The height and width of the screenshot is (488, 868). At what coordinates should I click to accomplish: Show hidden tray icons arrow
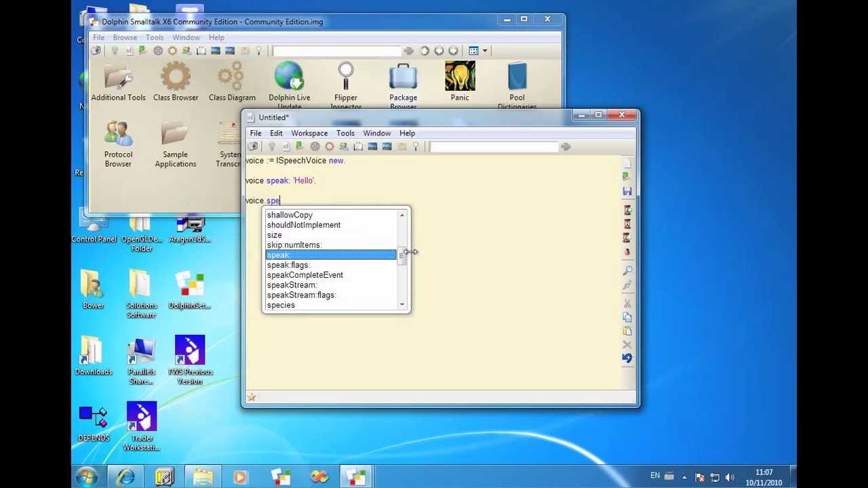tap(684, 477)
